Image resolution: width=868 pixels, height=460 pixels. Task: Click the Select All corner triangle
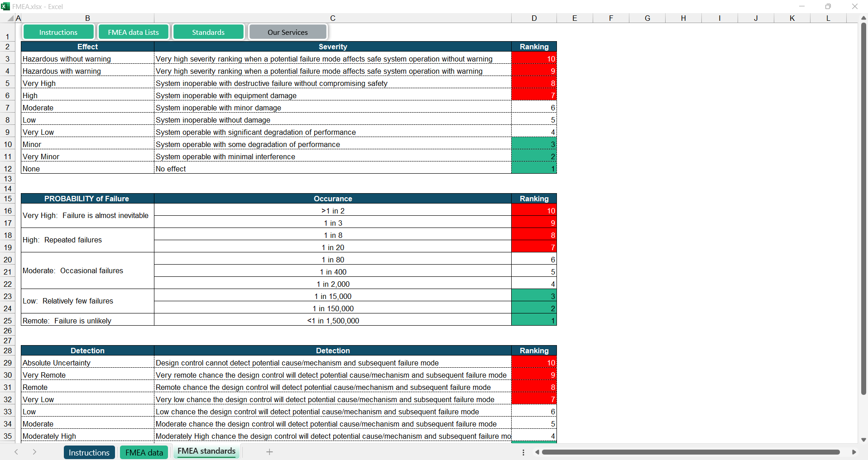click(x=10, y=19)
